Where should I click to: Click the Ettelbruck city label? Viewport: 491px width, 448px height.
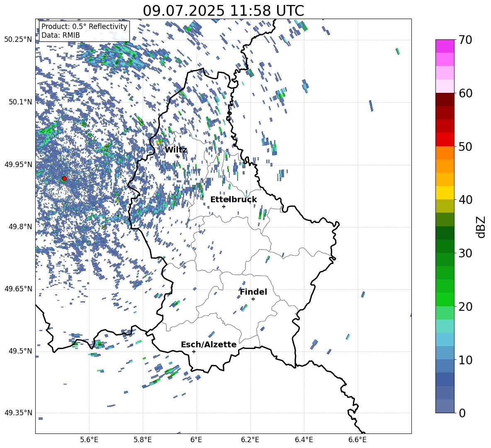233,200
